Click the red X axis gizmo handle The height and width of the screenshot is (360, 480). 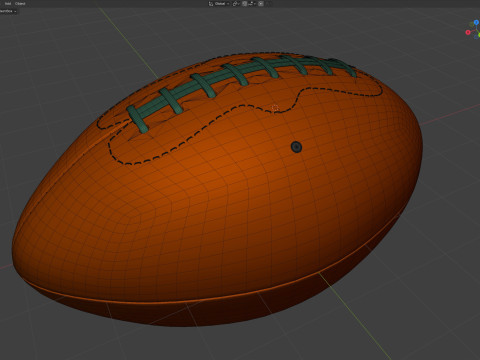468,32
